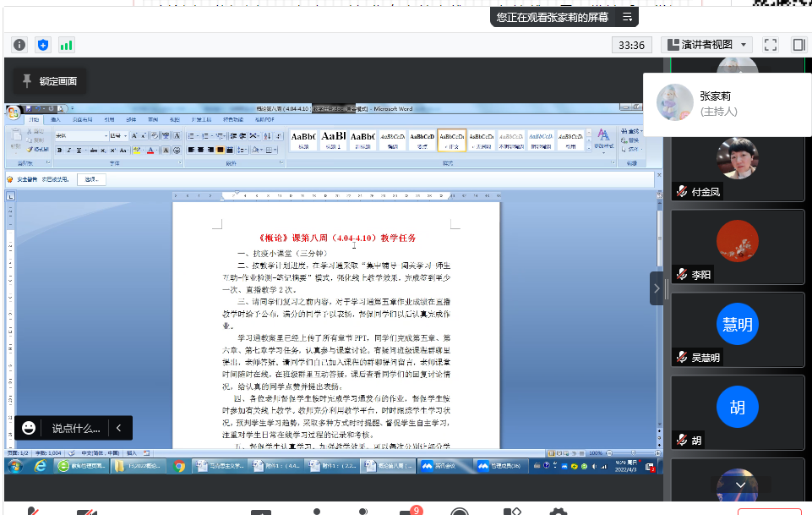Open the meeting info icon

[19, 45]
